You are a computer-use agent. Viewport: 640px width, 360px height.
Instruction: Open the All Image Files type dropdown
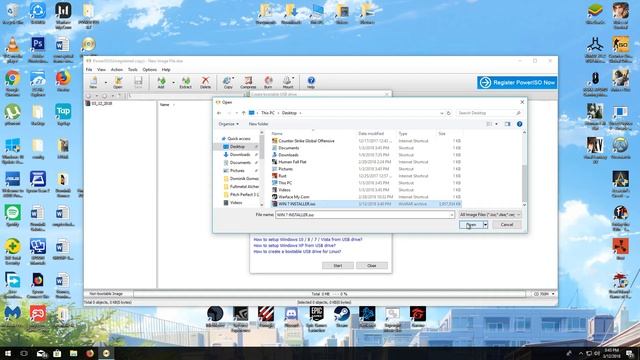click(x=490, y=214)
